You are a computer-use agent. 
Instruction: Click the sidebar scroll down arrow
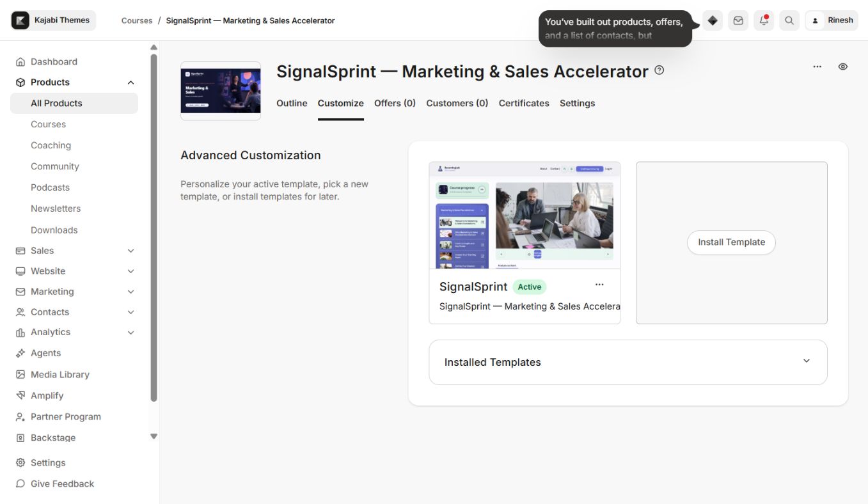[154, 436]
